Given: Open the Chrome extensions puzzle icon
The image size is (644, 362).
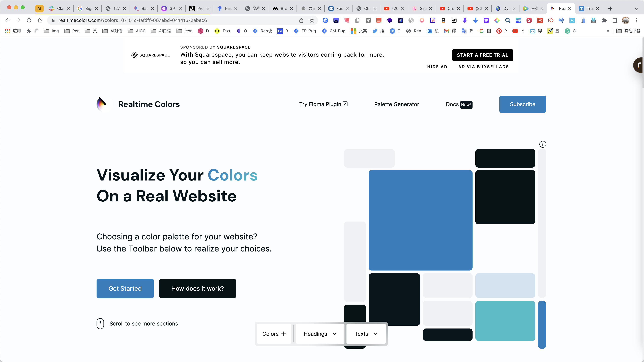Looking at the screenshot, I should 604,20.
